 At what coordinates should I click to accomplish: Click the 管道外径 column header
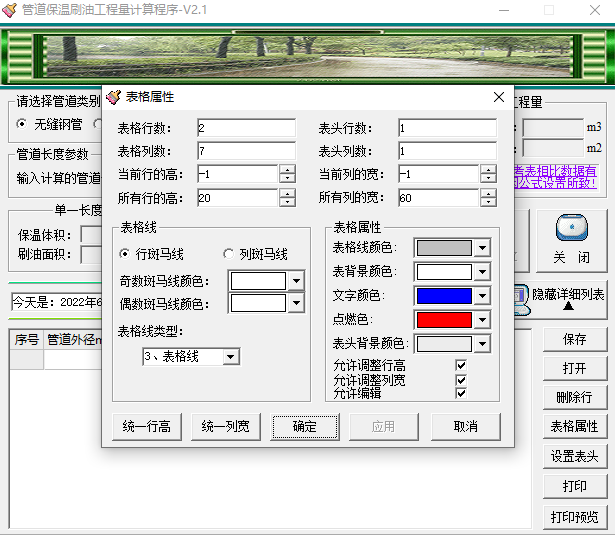point(73,340)
